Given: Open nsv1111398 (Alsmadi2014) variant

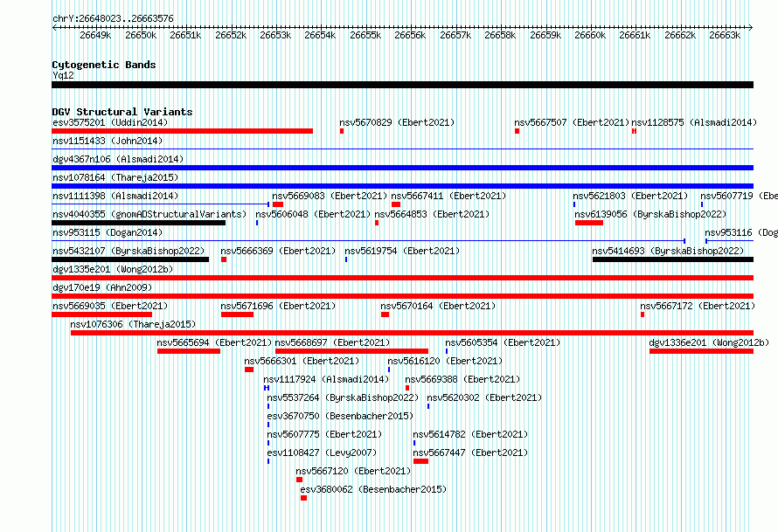Looking at the screenshot, I should [115, 196].
